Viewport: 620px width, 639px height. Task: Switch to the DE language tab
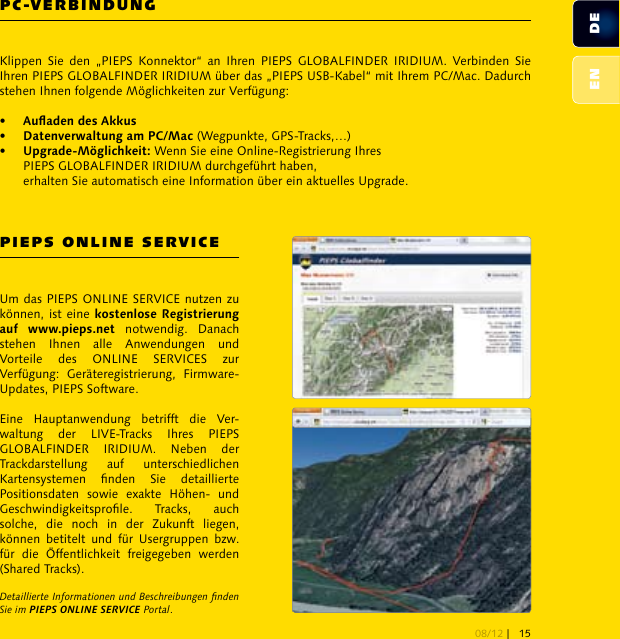click(x=596, y=24)
